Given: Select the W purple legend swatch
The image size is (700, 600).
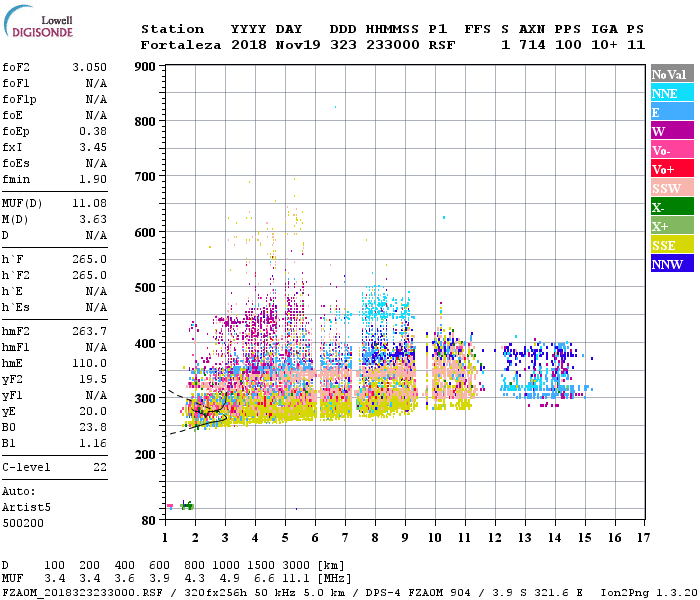Looking at the screenshot, I should point(672,131).
